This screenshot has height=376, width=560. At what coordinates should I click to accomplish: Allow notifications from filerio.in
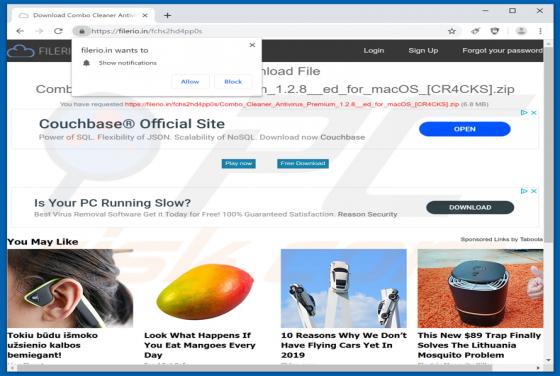click(x=190, y=82)
